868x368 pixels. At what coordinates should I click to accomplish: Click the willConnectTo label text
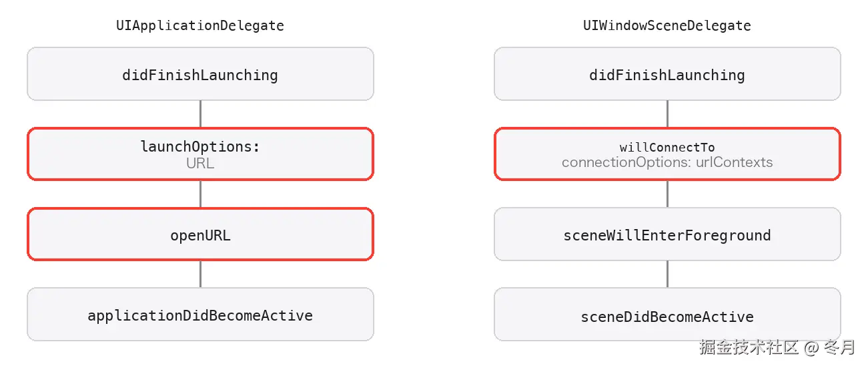click(667, 148)
